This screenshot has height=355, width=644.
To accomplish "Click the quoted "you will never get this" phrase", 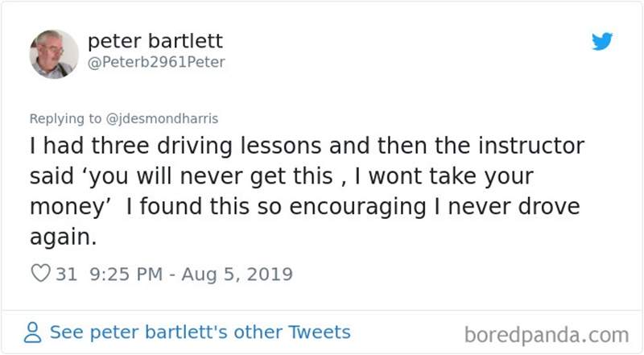I will pos(262,177).
